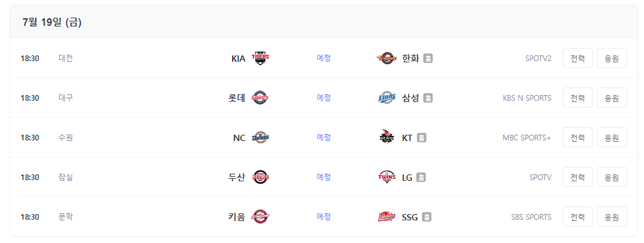This screenshot has width=644, height=243.
Task: Click 예정 status of the 두산 vs LG game
Action: (324, 177)
